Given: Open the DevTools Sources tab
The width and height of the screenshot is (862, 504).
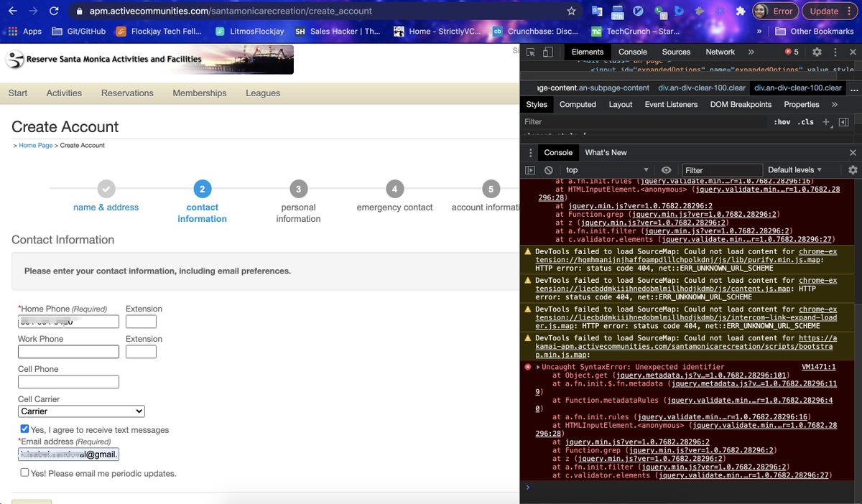Looking at the screenshot, I should [676, 52].
